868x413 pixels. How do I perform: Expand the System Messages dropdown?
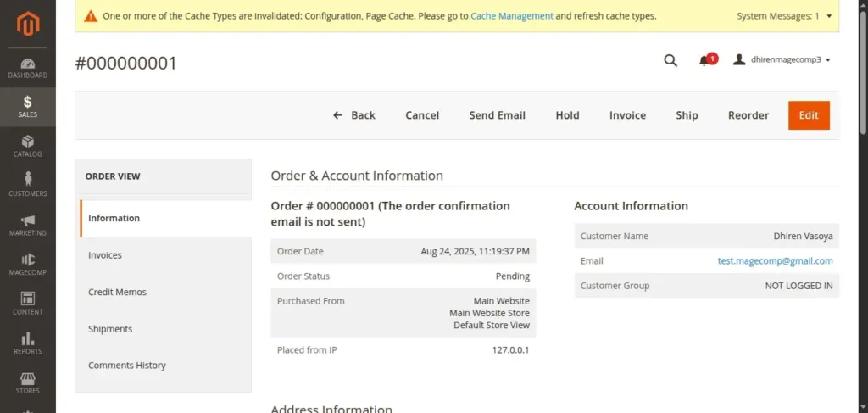tap(782, 16)
